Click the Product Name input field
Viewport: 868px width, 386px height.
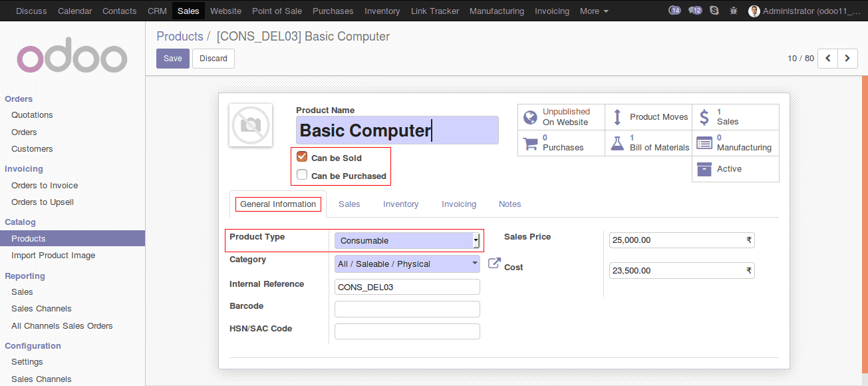397,130
